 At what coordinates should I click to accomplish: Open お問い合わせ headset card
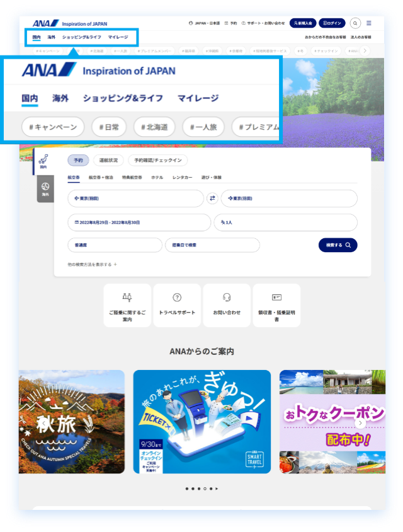pos(227,305)
